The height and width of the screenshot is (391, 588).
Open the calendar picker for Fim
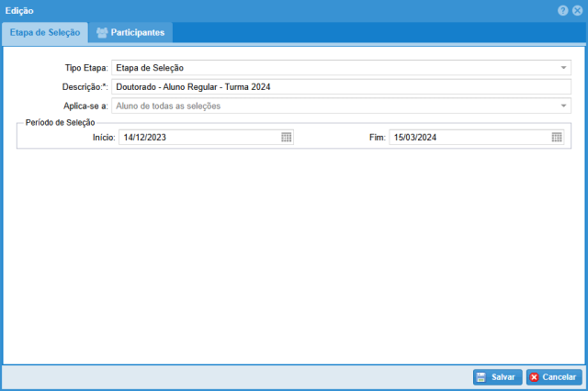point(557,137)
